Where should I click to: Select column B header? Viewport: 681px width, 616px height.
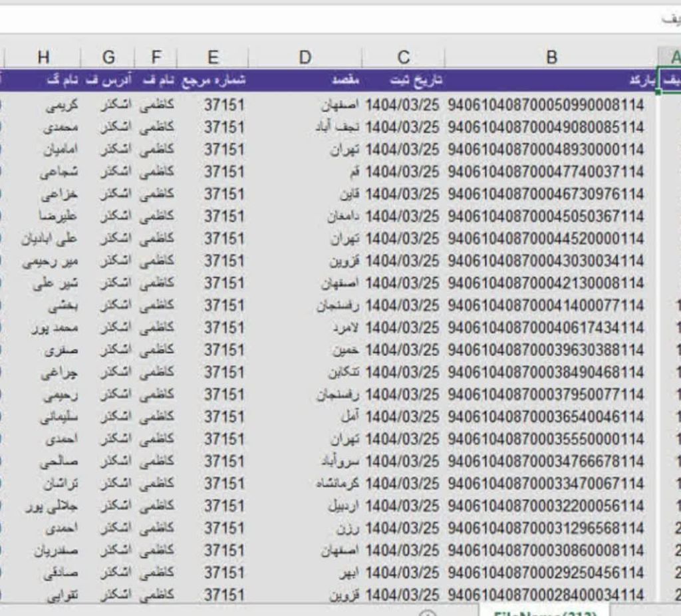coord(551,58)
